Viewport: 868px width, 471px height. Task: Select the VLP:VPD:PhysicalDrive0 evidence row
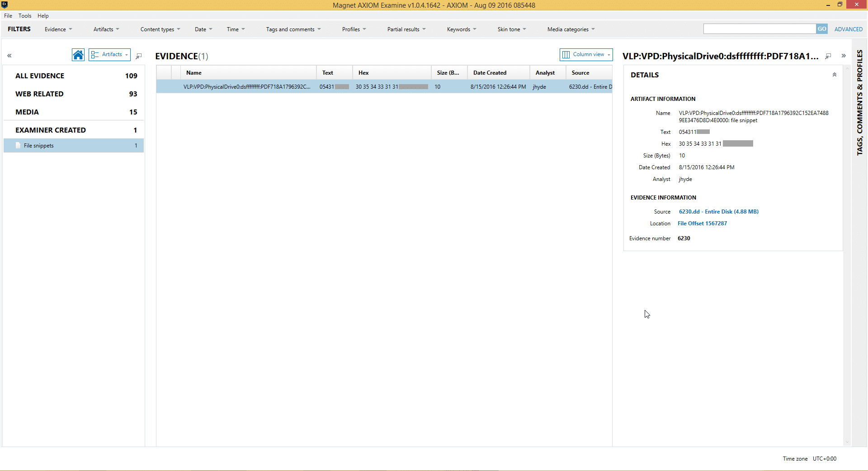(x=384, y=86)
